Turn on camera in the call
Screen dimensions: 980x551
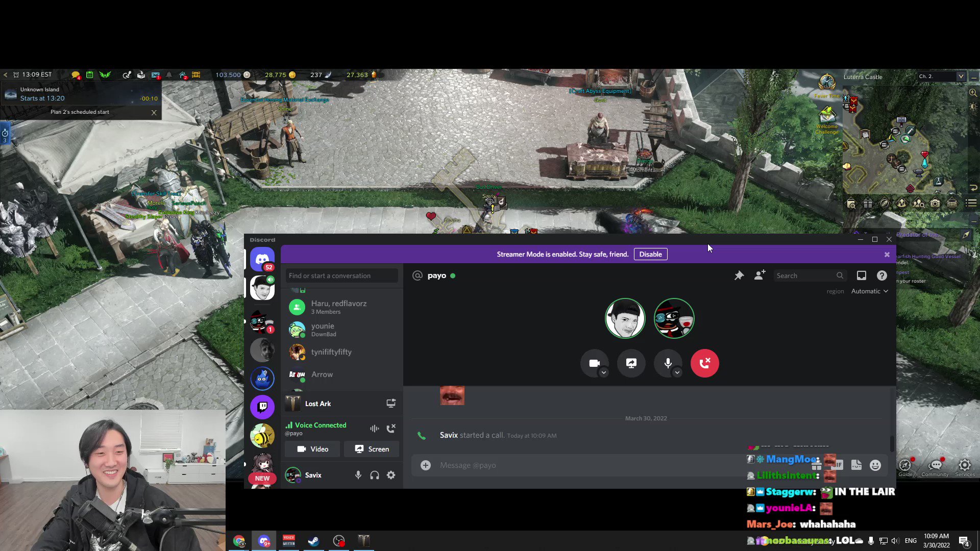pos(595,363)
